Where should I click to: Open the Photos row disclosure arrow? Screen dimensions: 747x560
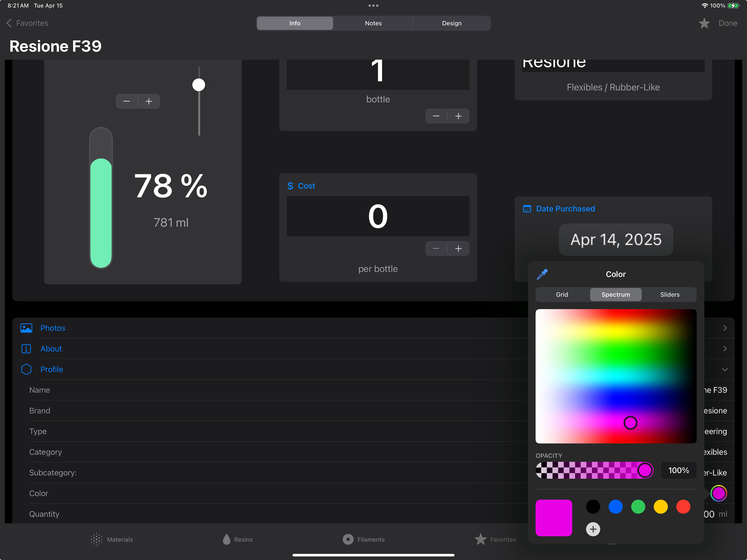(x=725, y=328)
